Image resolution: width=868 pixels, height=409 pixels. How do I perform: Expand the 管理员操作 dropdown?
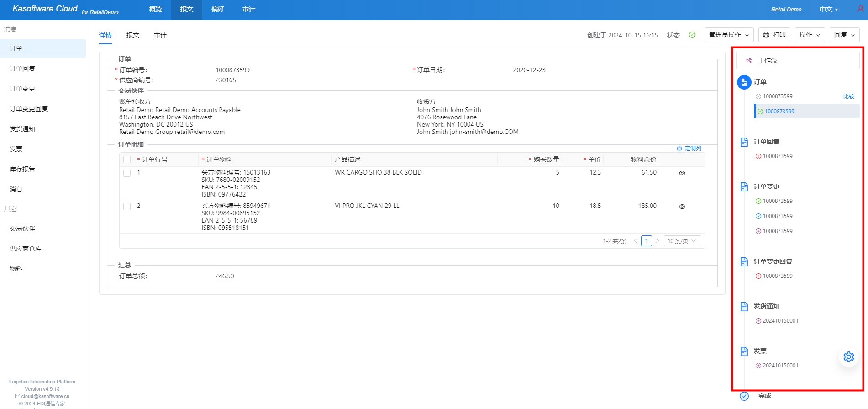pos(729,35)
